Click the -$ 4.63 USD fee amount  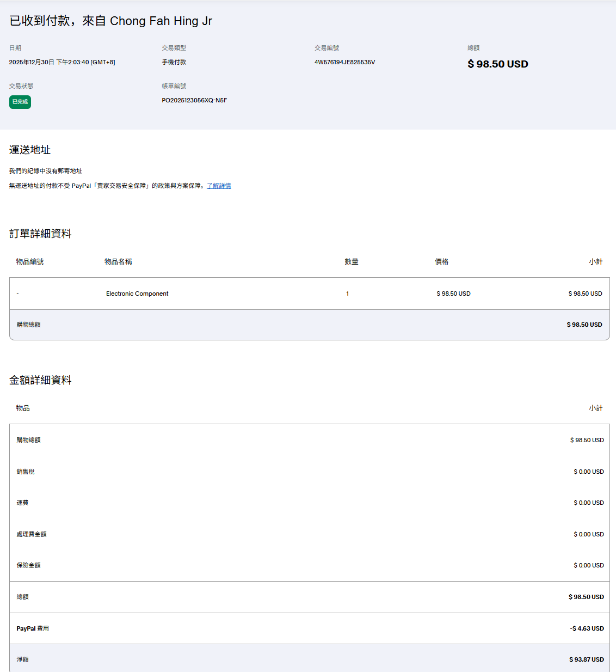[x=587, y=628]
